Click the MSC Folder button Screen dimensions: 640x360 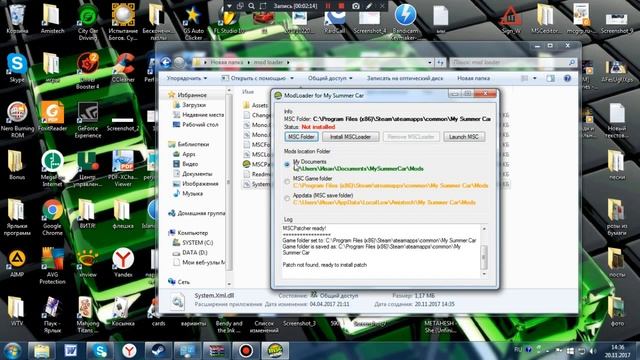click(301, 137)
